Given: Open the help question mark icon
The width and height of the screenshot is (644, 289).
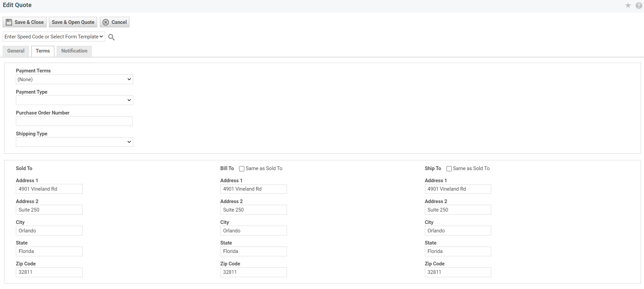Looking at the screenshot, I should tap(639, 5).
